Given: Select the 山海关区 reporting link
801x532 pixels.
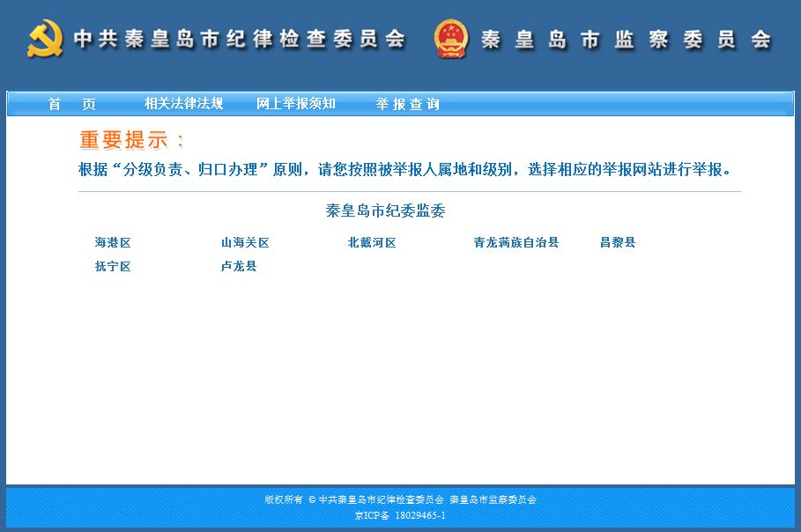Looking at the screenshot, I should (x=243, y=242).
